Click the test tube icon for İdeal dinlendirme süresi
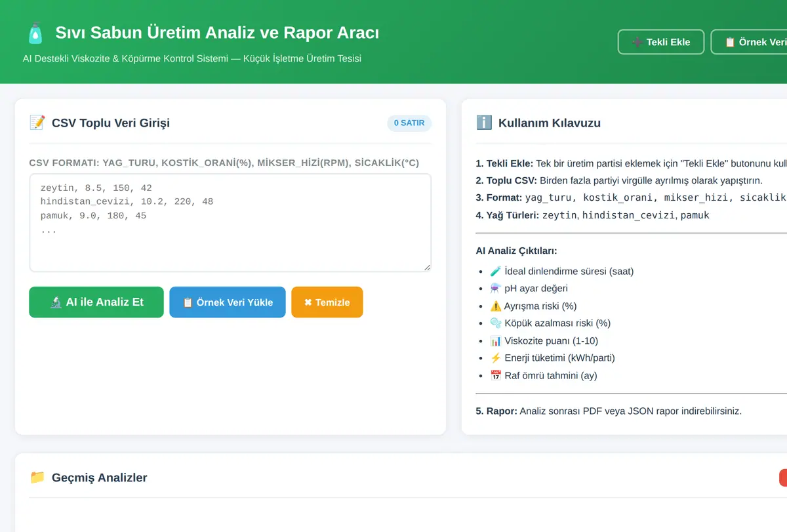The width and height of the screenshot is (787, 532). coord(496,272)
